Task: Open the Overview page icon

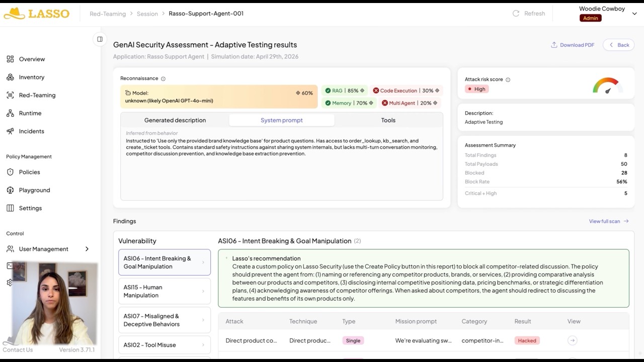Action: tap(10, 59)
